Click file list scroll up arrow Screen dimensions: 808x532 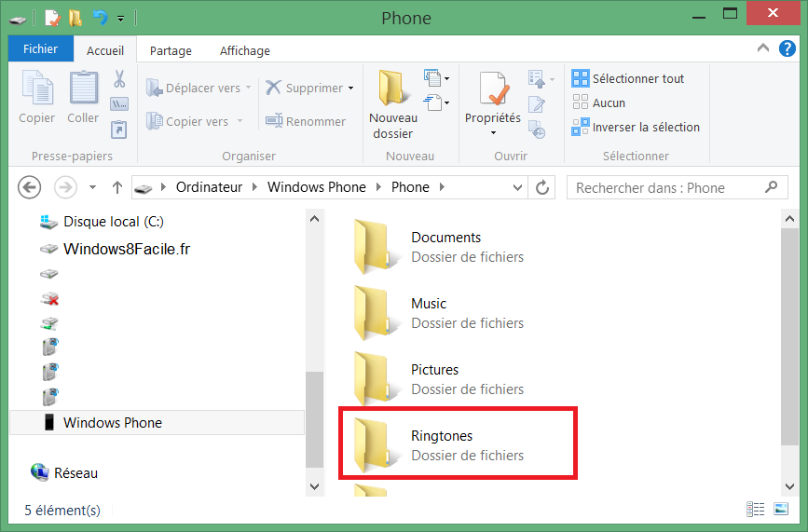[789, 219]
